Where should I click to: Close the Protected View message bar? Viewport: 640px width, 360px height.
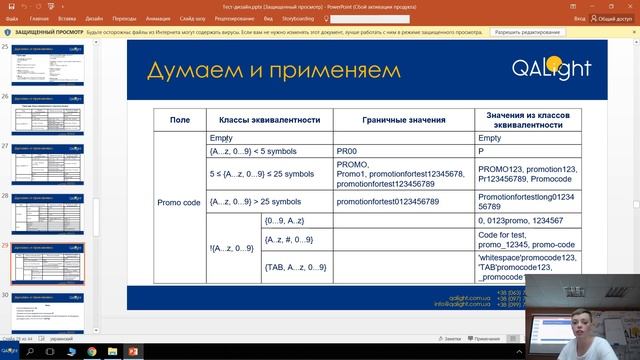click(634, 32)
